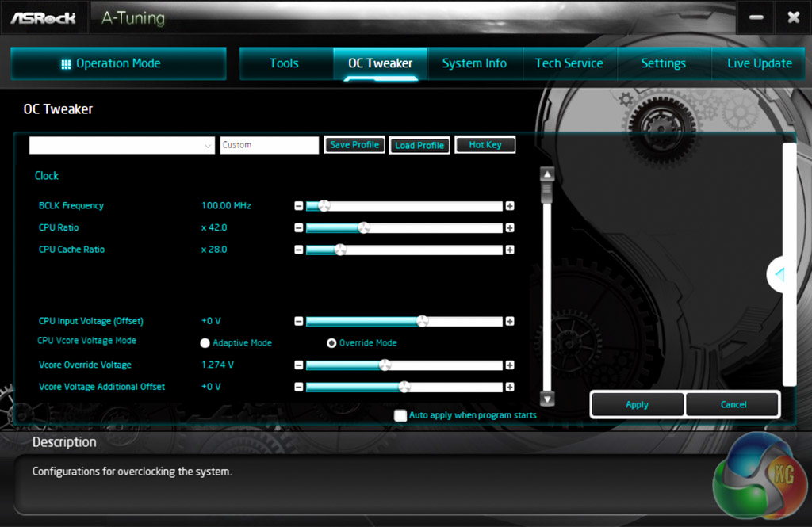Viewport: 812px width, 527px height.
Task: Click the CPU Cache Ratio slider handle
Action: pyautogui.click(x=340, y=250)
